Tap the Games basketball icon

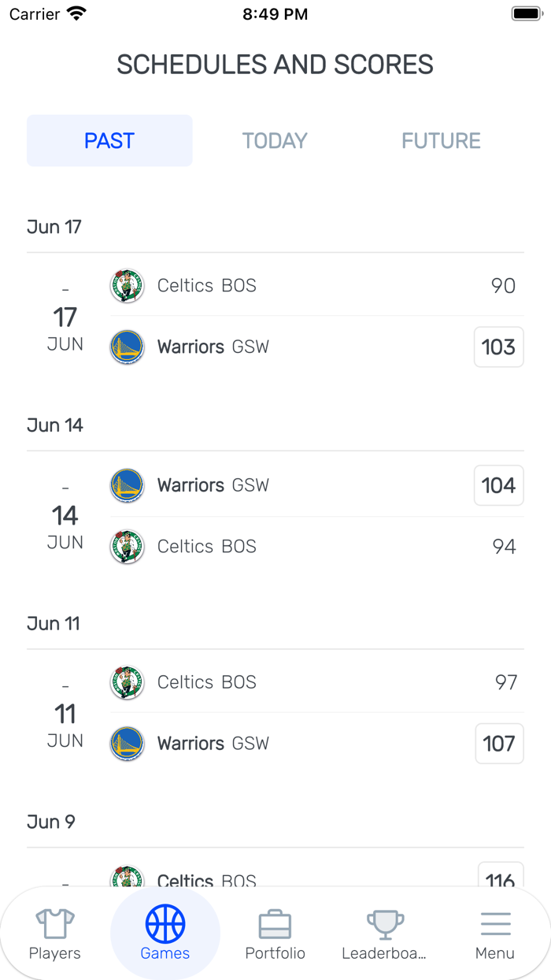(x=165, y=925)
